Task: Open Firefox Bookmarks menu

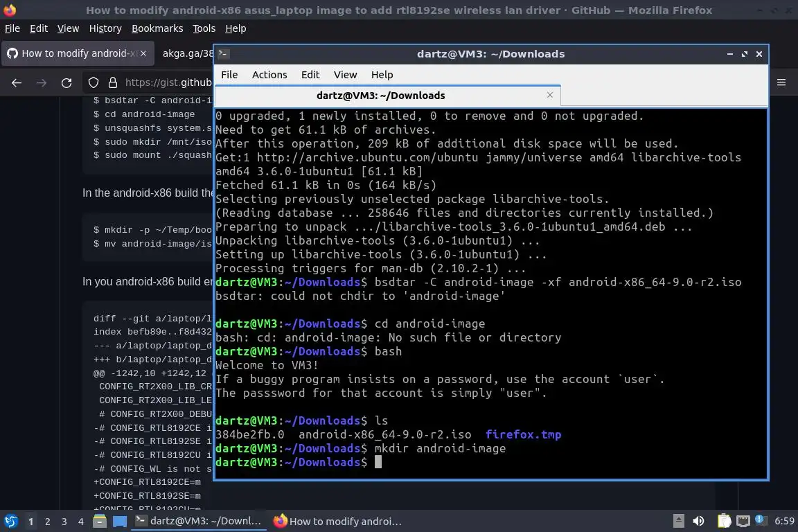Action: (x=157, y=28)
